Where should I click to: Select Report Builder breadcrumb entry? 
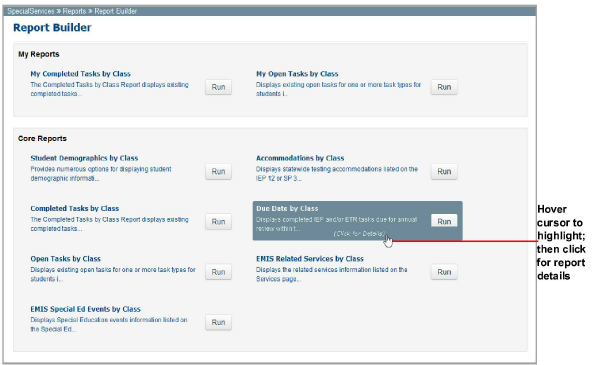pos(116,11)
